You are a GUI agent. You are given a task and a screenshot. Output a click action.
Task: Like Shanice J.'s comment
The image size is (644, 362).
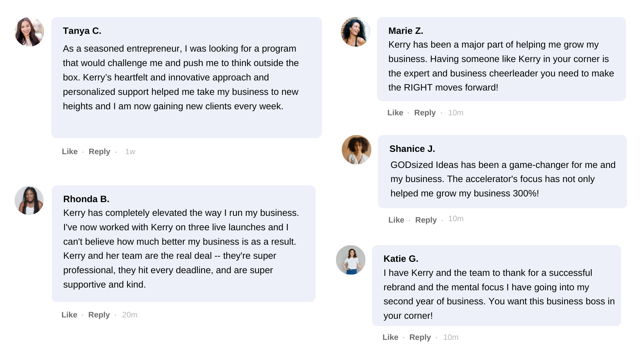[x=396, y=220]
